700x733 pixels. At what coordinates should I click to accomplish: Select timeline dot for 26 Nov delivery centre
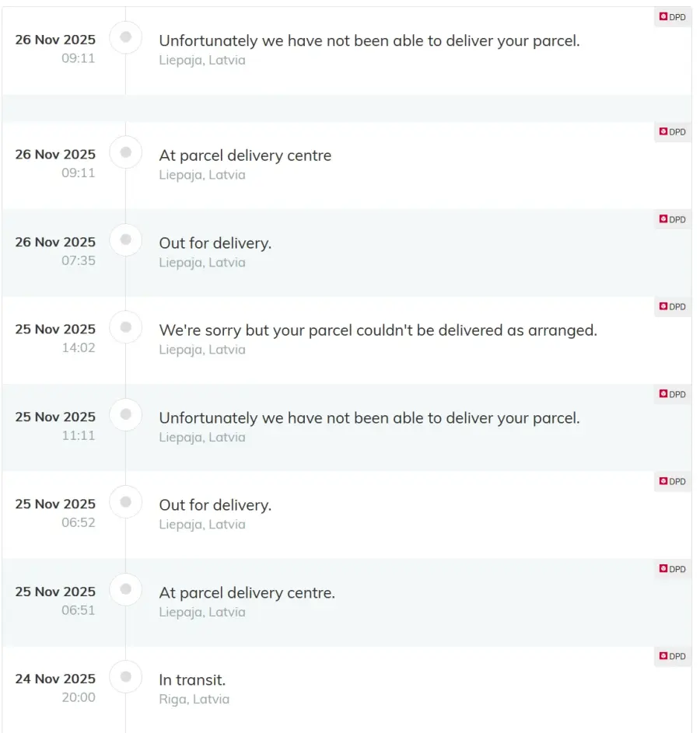coord(125,152)
